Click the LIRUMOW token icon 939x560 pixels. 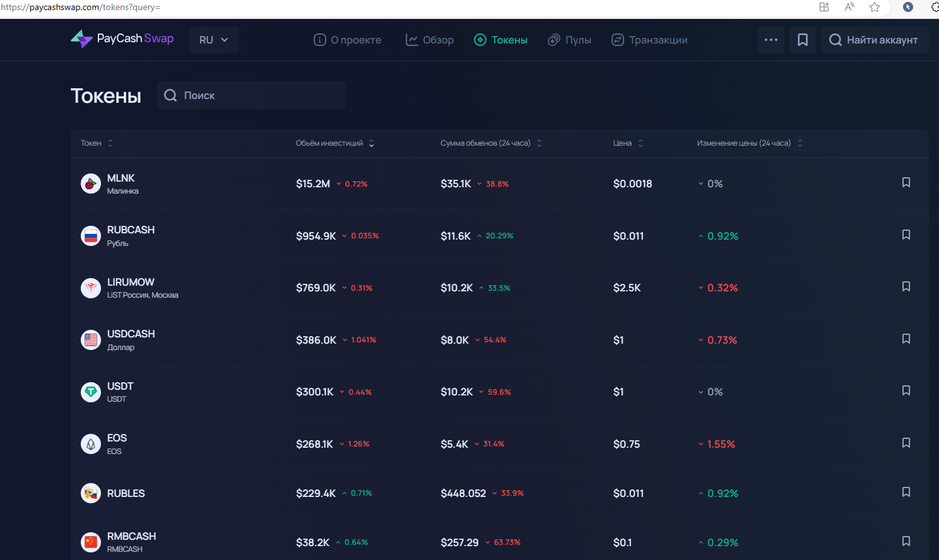pos(91,288)
